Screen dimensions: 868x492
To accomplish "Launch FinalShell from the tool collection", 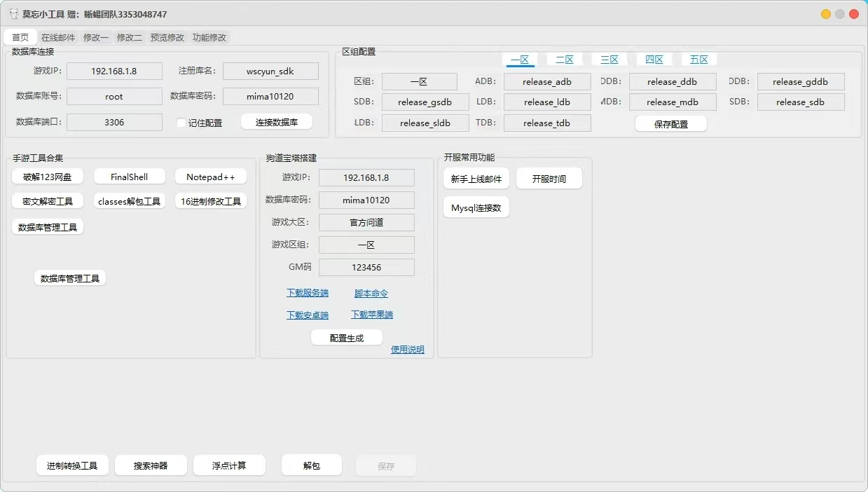I will (129, 177).
